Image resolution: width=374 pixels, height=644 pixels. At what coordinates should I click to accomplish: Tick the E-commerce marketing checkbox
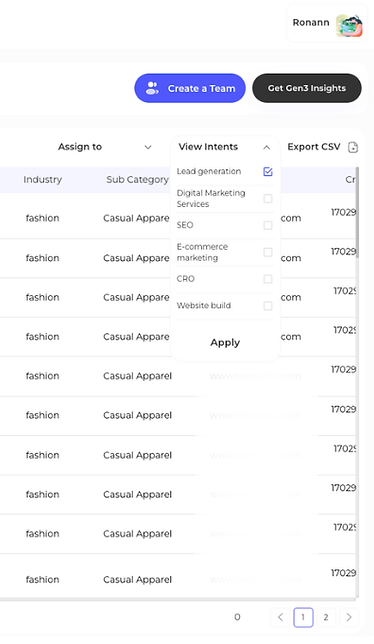point(268,252)
